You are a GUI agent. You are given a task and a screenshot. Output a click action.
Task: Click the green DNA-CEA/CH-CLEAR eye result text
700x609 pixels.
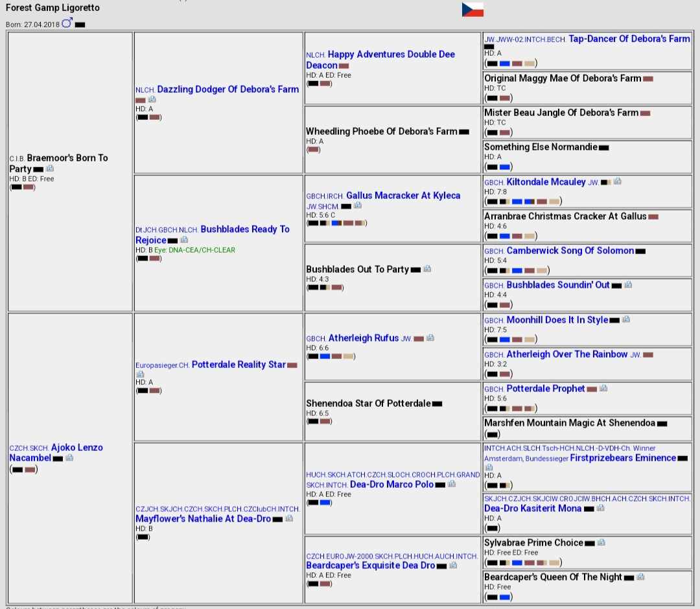pos(194,250)
